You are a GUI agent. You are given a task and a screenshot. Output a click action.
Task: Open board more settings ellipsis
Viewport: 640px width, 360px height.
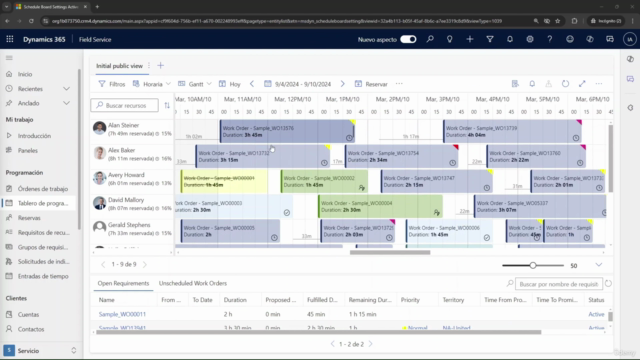pos(599,84)
